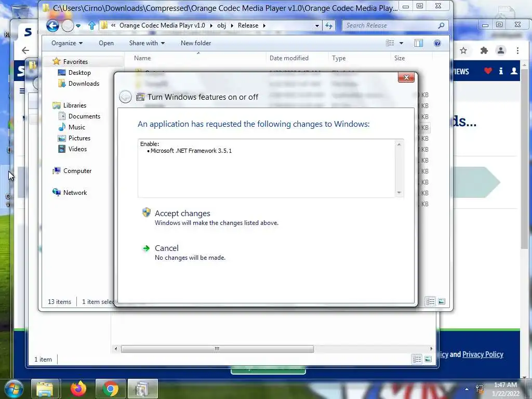Image resolution: width=532 pixels, height=399 pixels.
Task: Click details view icon in back Explorer window
Action: click(417, 359)
